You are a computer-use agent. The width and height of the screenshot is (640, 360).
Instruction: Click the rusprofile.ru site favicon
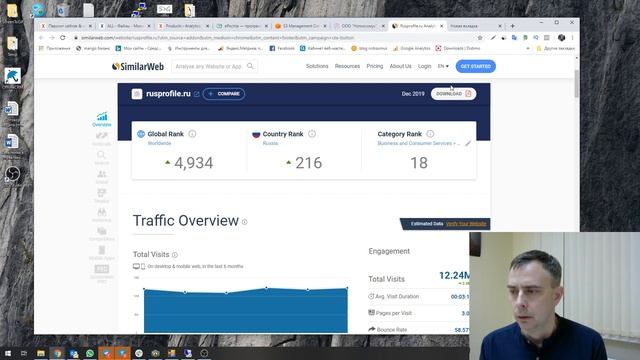click(137, 94)
